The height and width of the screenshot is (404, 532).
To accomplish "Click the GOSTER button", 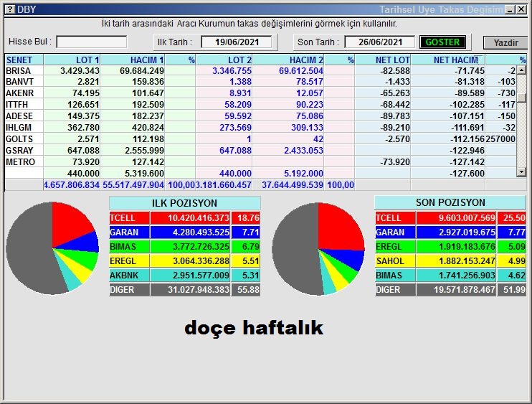I will pos(442,42).
